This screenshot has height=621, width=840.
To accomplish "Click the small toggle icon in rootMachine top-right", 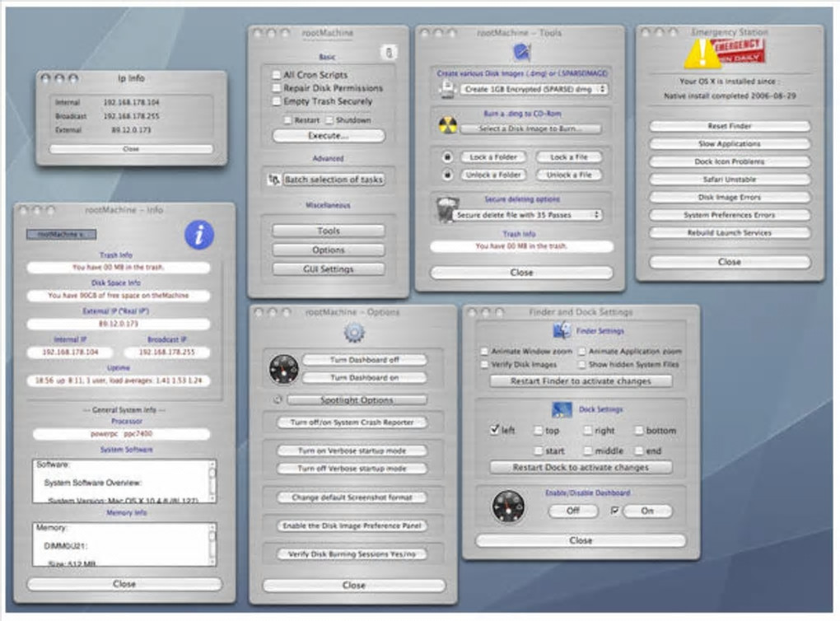I will [389, 53].
